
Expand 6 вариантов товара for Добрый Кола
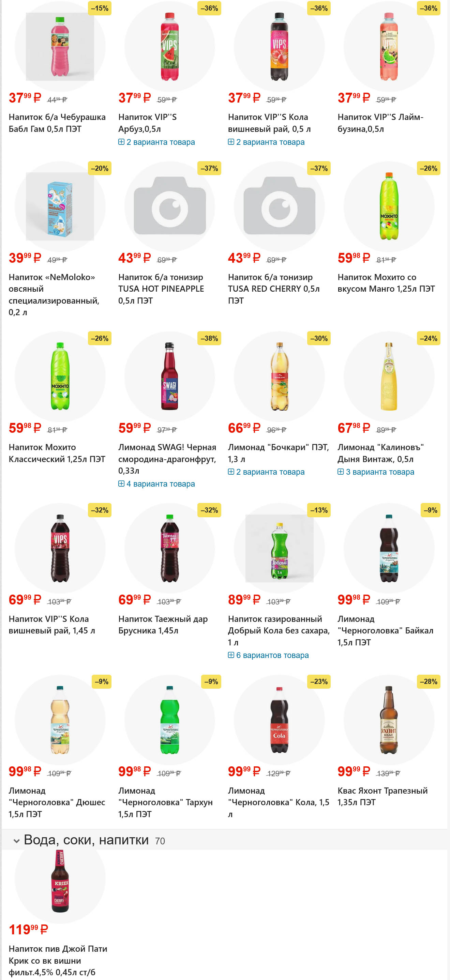268,655
